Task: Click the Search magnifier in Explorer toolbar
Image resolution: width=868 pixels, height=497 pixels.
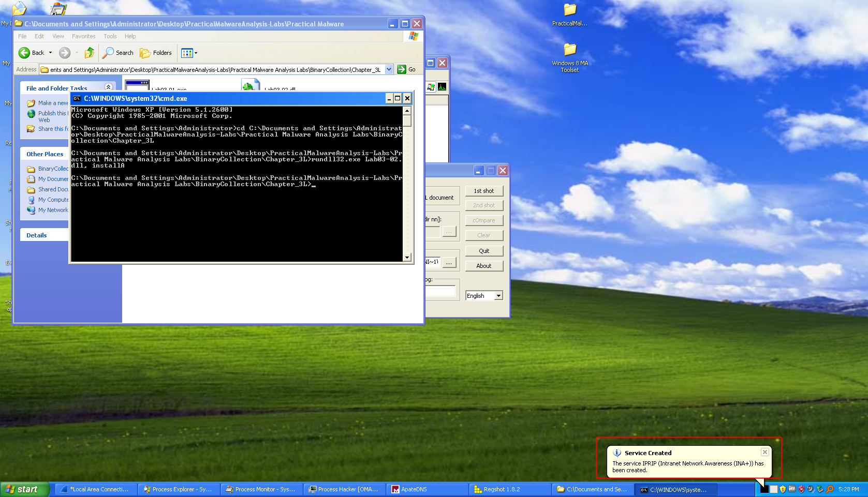Action: pos(108,53)
